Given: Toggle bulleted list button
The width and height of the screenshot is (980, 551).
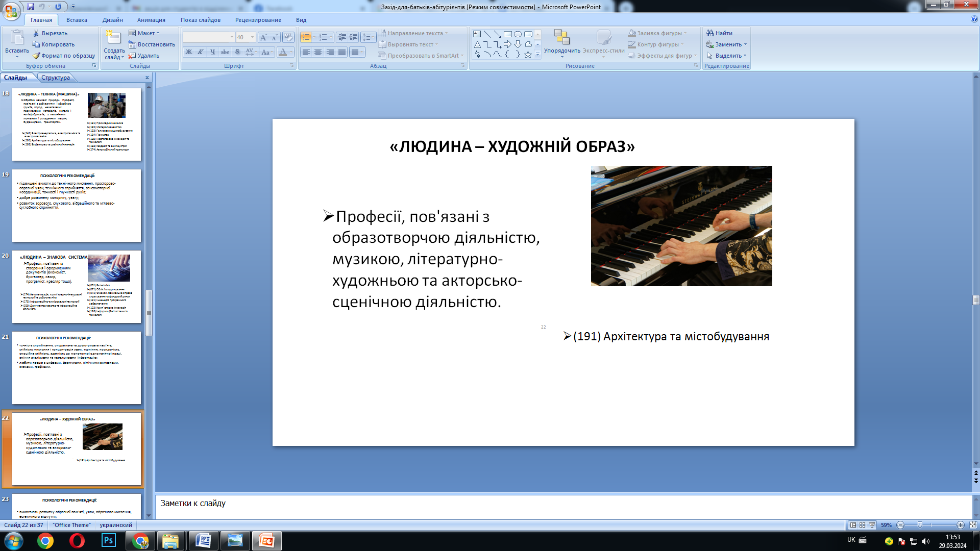Looking at the screenshot, I should click(x=306, y=37).
